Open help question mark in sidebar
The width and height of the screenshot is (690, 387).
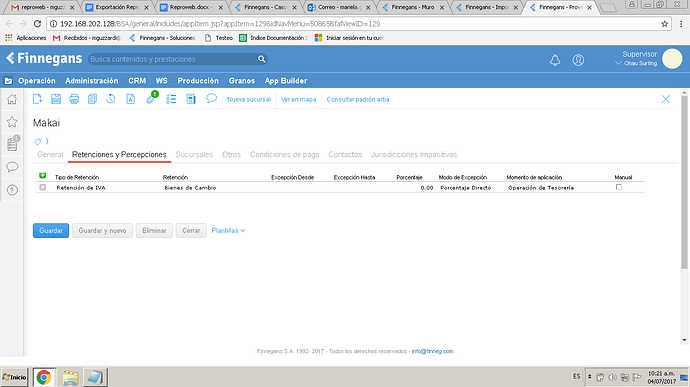click(x=12, y=190)
